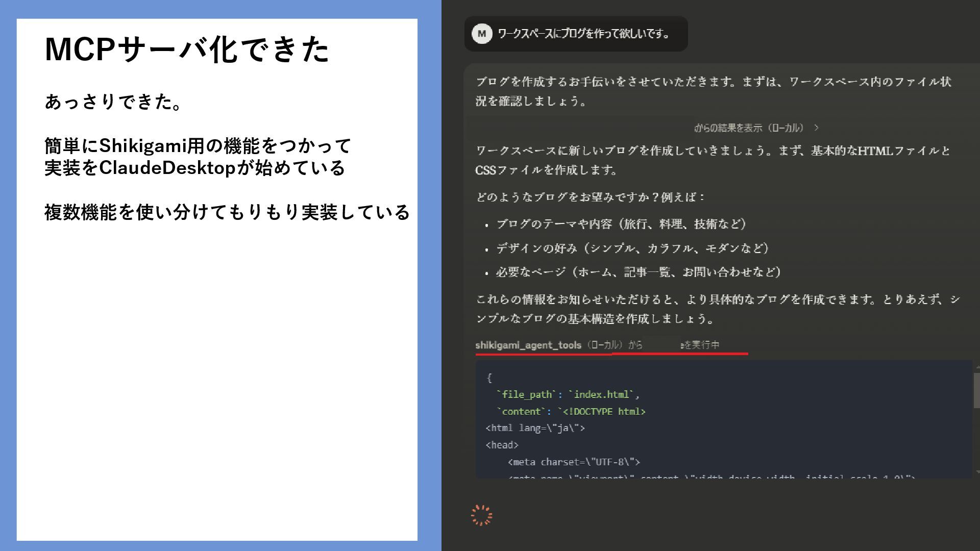This screenshot has height=551, width=980.
Task: Click the opening brace of the code block
Action: pos(489,378)
